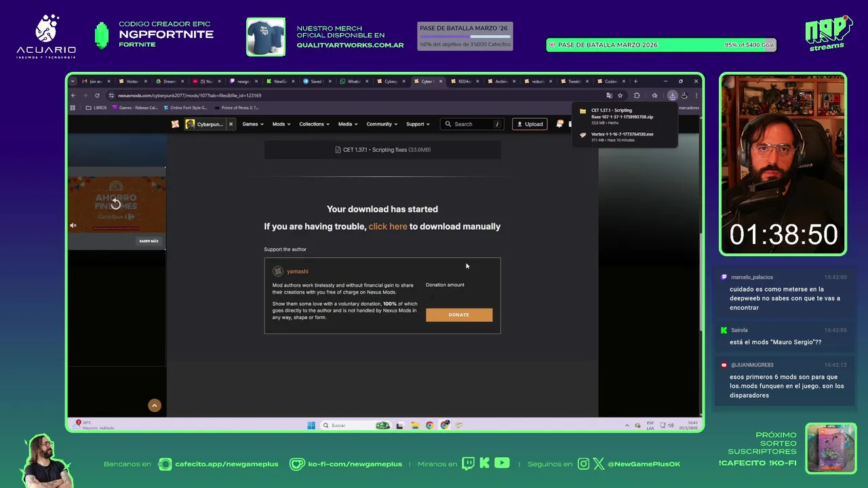Viewport: 868px width, 488px height.
Task: Switch to the Vortex tab
Action: tap(132, 81)
